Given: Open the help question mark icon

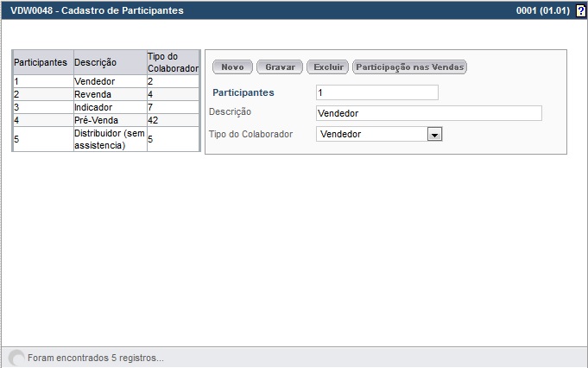Looking at the screenshot, I should click(x=580, y=11).
